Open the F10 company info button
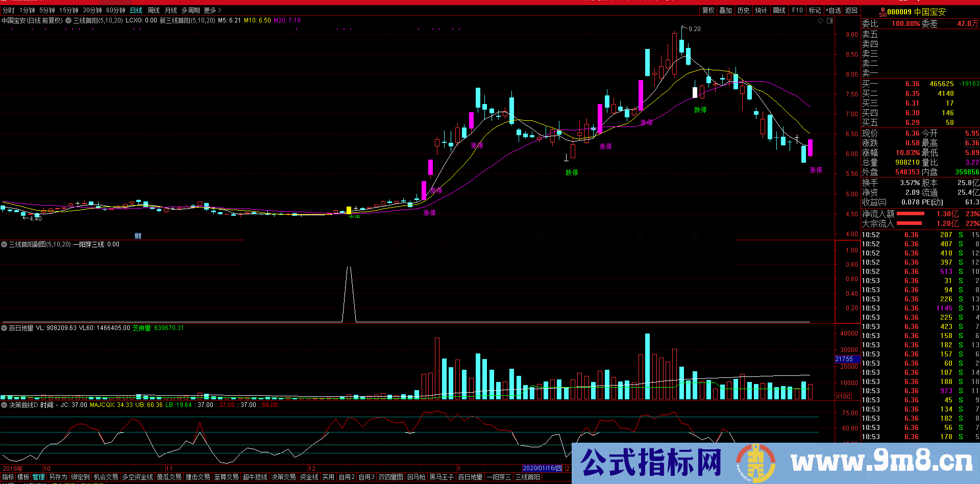The height and width of the screenshot is (484, 980). tap(797, 10)
